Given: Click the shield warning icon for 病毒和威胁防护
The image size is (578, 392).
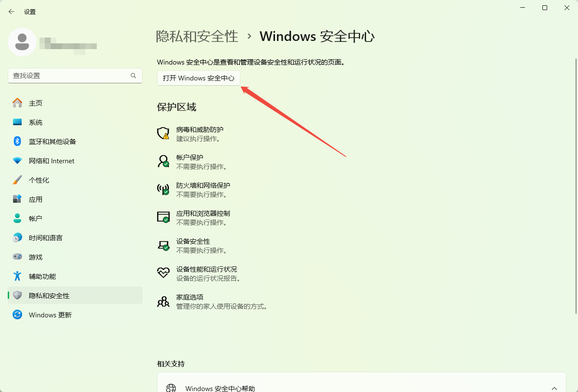Looking at the screenshot, I should click(164, 133).
